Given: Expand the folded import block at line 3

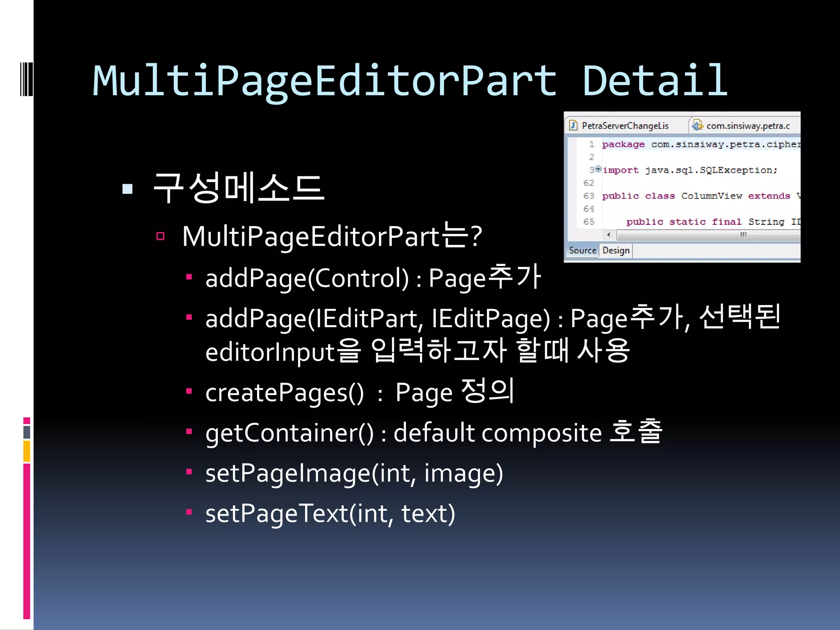Looking at the screenshot, I should click(598, 169).
